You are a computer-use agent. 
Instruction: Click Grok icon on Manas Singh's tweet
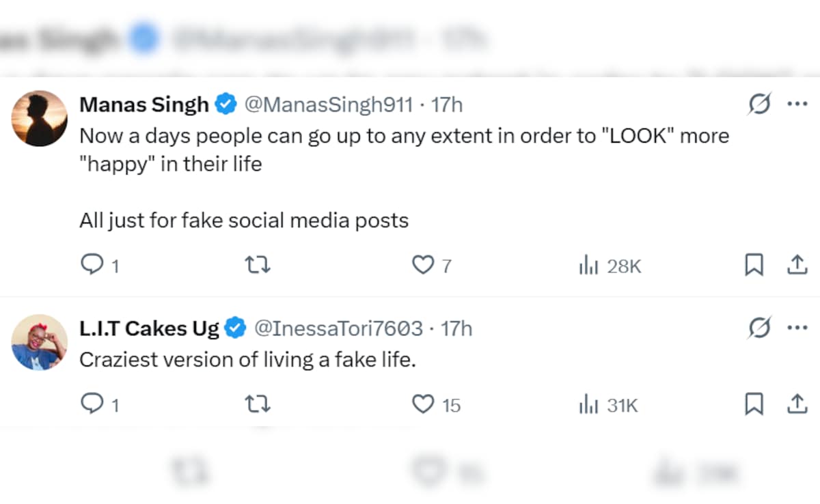(x=759, y=104)
